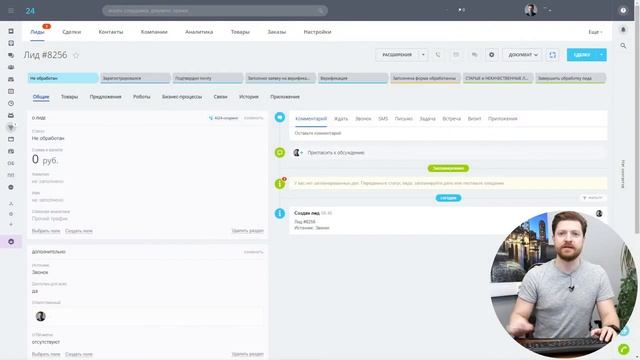Open the Еще menu dropdown

point(595,32)
